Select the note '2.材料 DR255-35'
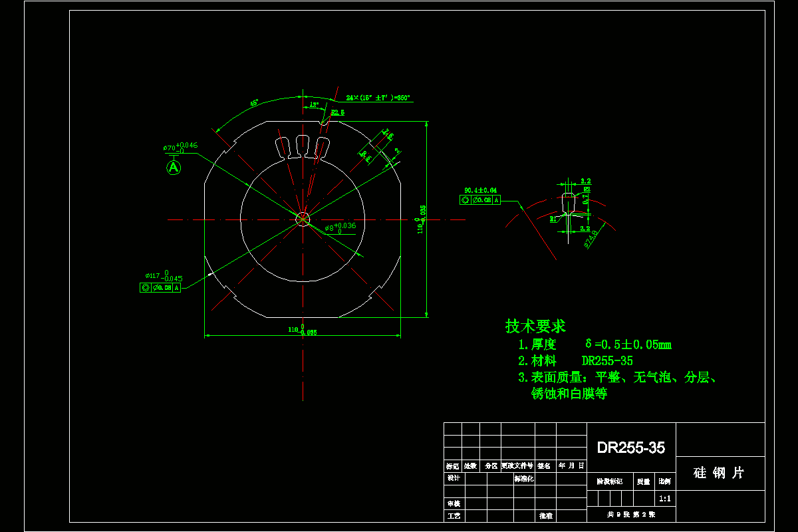 point(575,361)
